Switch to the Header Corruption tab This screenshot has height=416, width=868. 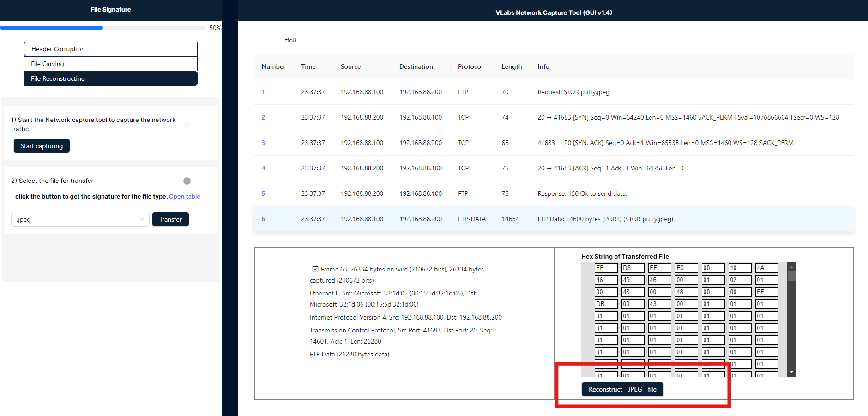coord(111,49)
